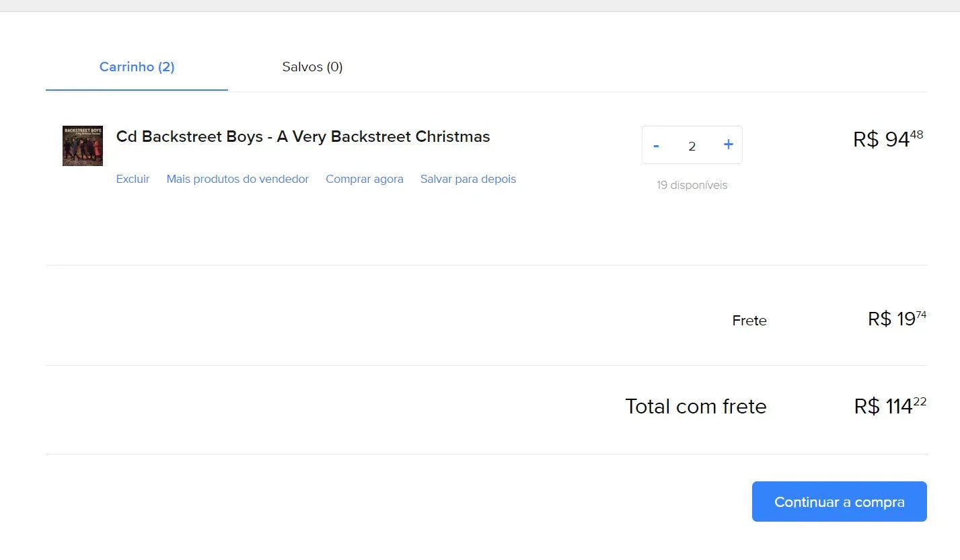Screen dimensions: 960x560
Task: Click the Excluir link
Action: (133, 179)
